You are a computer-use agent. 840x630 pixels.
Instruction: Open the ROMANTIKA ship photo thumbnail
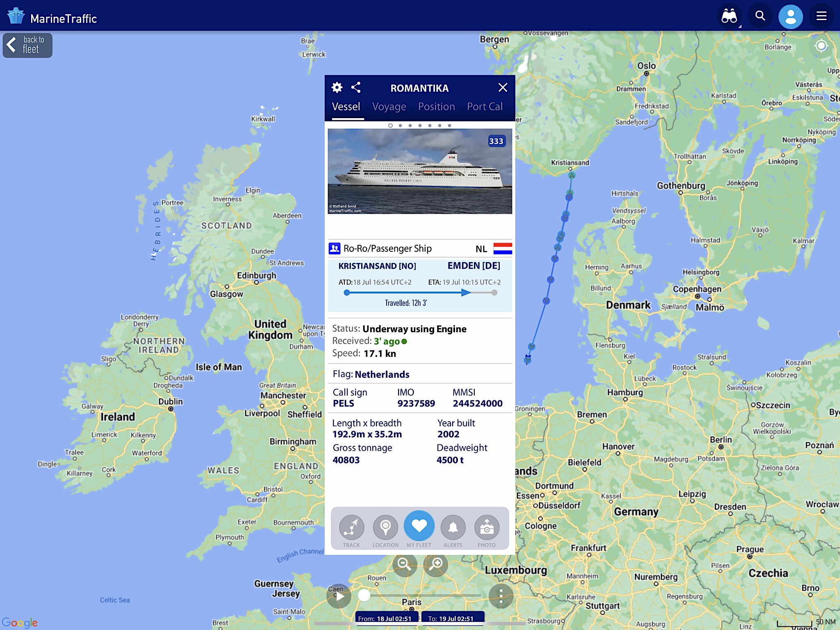[x=420, y=171]
